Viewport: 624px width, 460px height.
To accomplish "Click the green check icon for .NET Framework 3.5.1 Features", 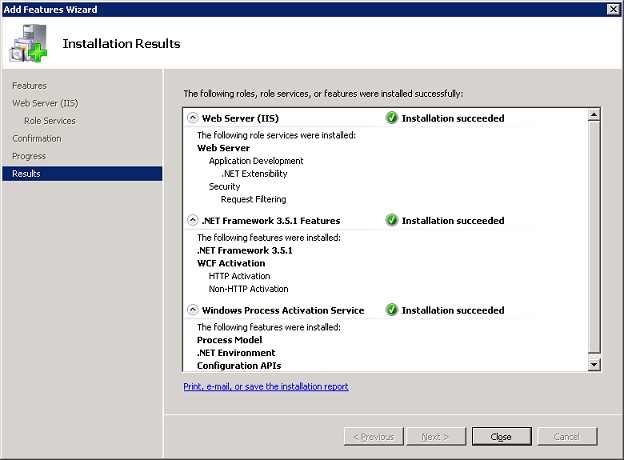I will coord(392,220).
